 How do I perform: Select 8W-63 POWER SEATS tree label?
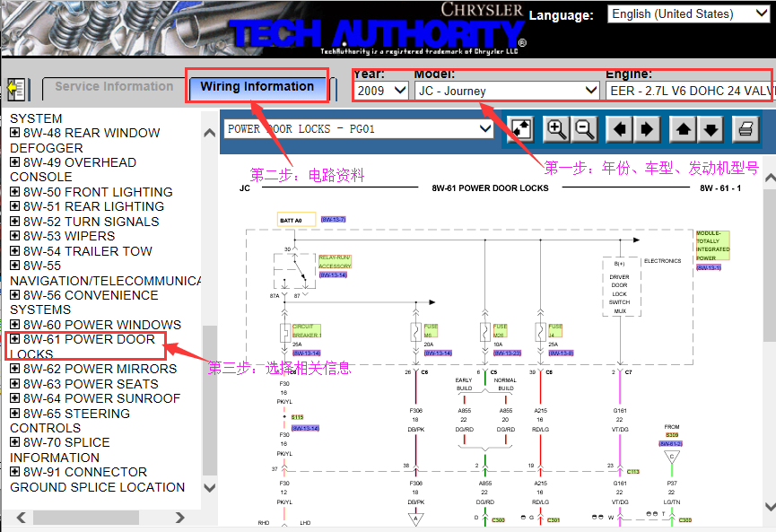coord(91,384)
